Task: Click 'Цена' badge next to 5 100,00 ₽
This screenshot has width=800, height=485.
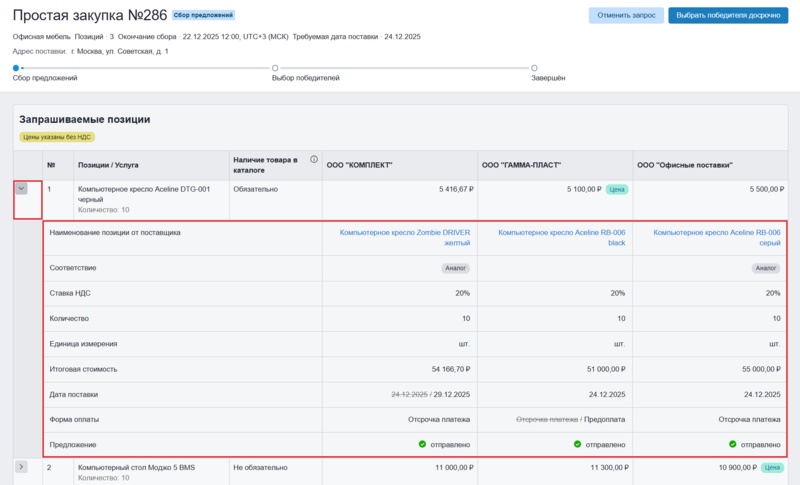Action: (x=617, y=188)
